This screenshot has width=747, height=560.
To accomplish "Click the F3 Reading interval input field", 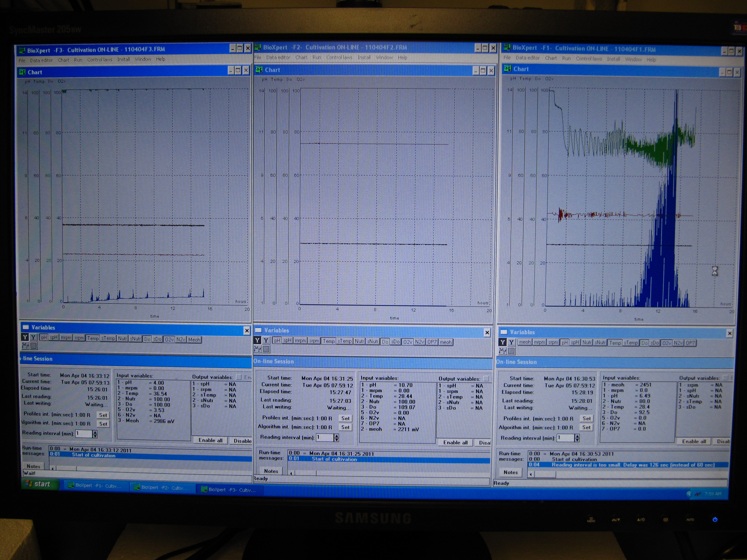I will coord(83,433).
